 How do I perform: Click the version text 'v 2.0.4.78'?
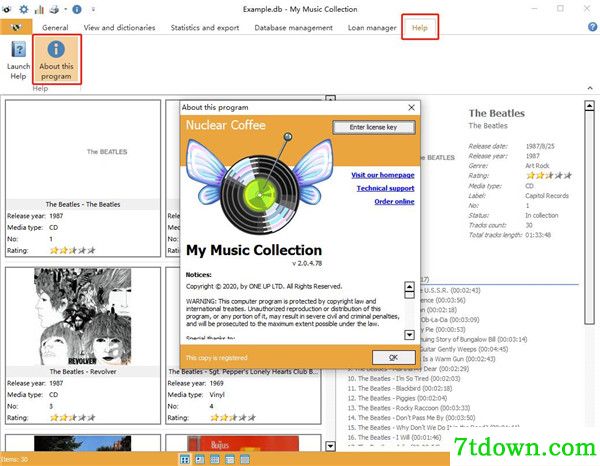[307, 263]
